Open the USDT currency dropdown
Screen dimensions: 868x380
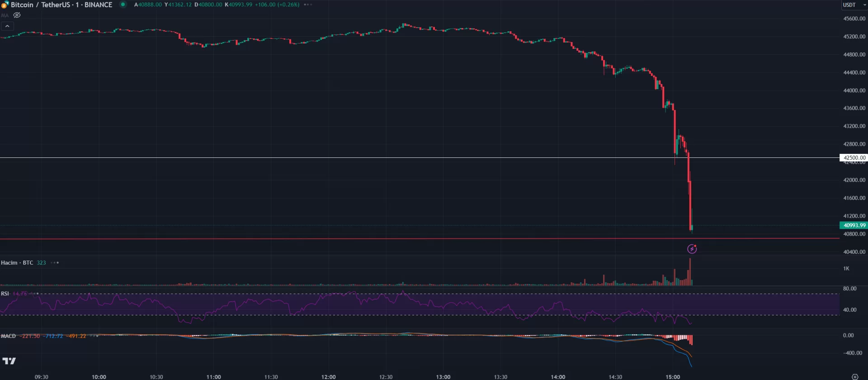pyautogui.click(x=854, y=5)
